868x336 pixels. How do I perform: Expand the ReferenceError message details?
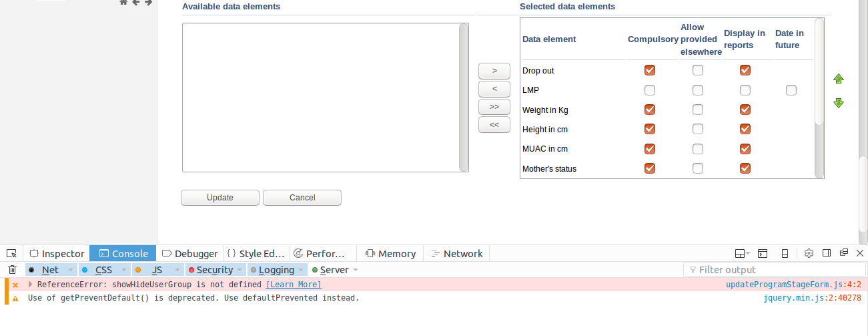click(x=30, y=285)
